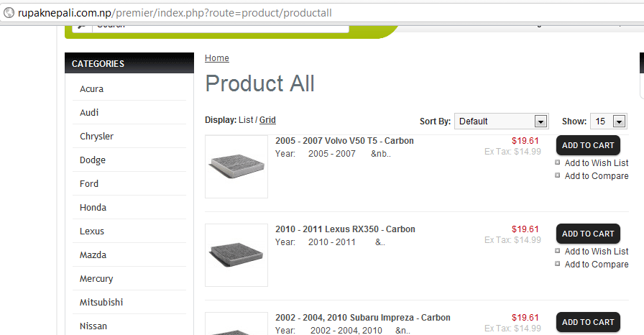644x335 pixels.
Task: Open 2002 - 2004 Subaru Impreza product title
Action: (x=362, y=318)
